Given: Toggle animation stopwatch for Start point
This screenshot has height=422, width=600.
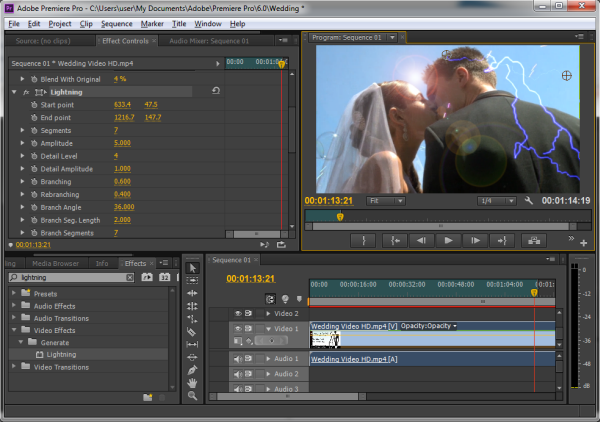Looking at the screenshot, I should click(34, 105).
